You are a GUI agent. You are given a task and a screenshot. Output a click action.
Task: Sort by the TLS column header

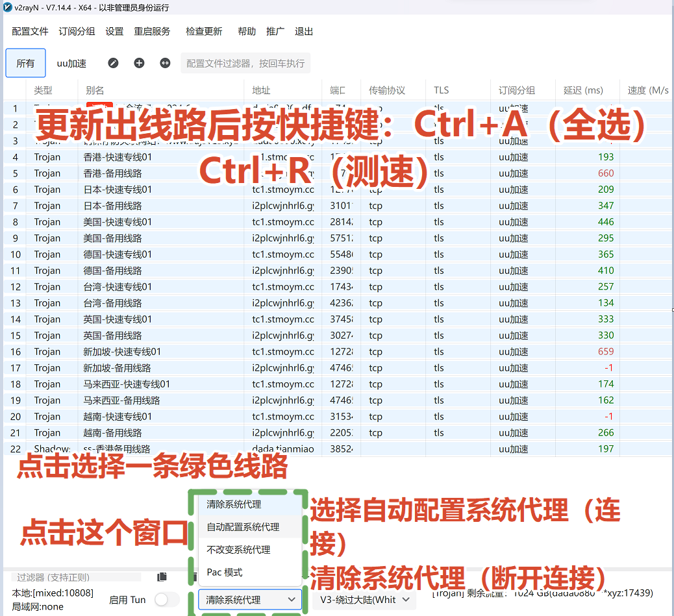point(458,90)
